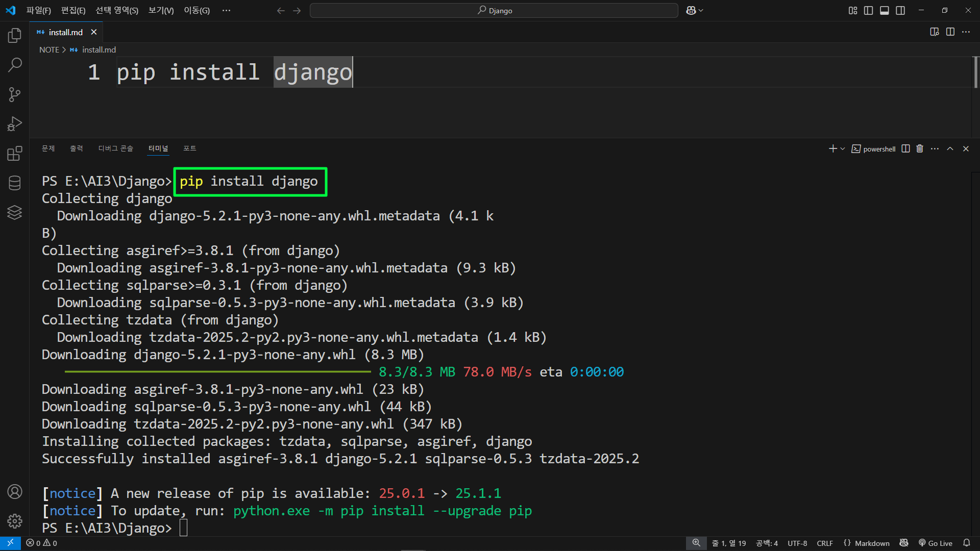The width and height of the screenshot is (980, 551).
Task: Open the stacked layers view icon
Action: 15,213
